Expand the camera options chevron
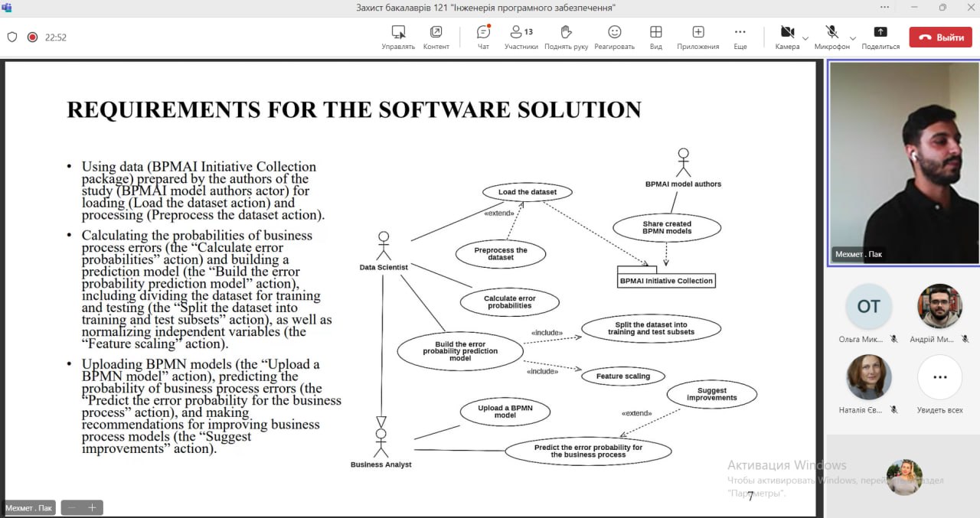Viewport: 980px width, 518px height. tap(805, 37)
